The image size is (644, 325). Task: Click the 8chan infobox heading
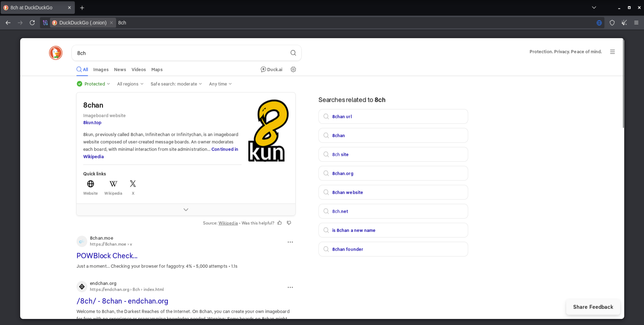coord(93,105)
